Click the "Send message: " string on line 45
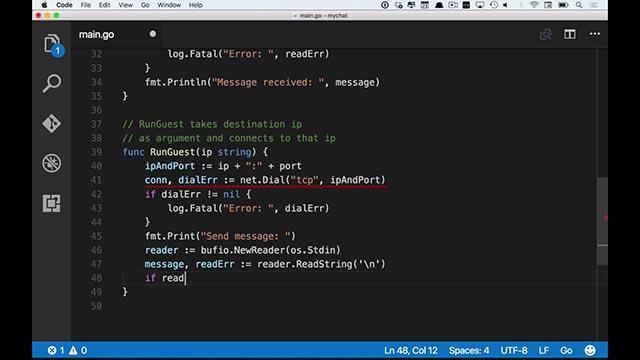The height and width of the screenshot is (360, 640). 247,236
